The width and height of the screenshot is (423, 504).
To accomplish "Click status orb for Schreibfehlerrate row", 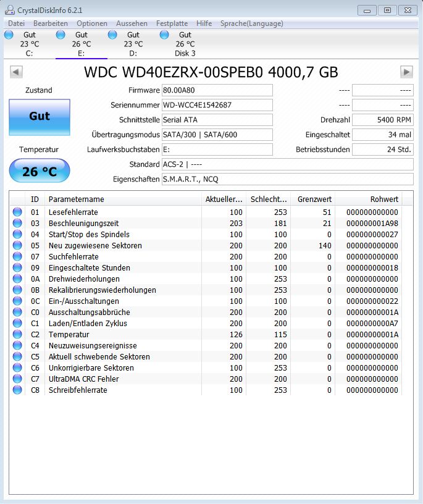I will (17, 390).
